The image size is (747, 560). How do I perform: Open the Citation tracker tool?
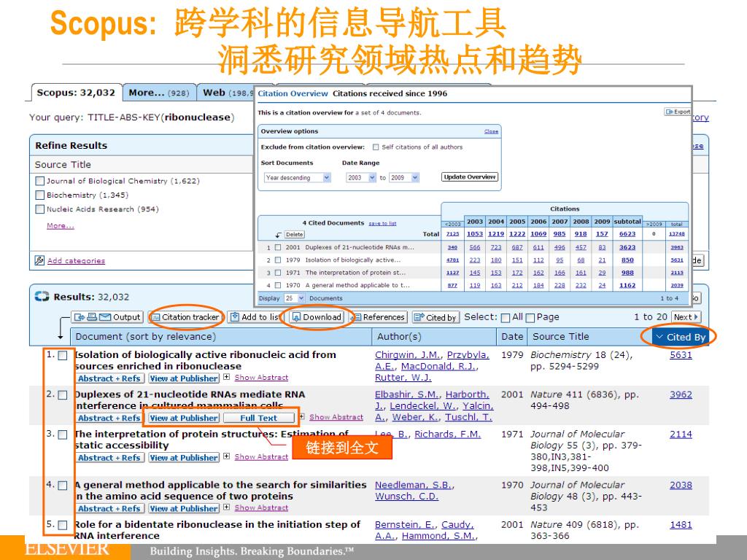[x=185, y=317]
